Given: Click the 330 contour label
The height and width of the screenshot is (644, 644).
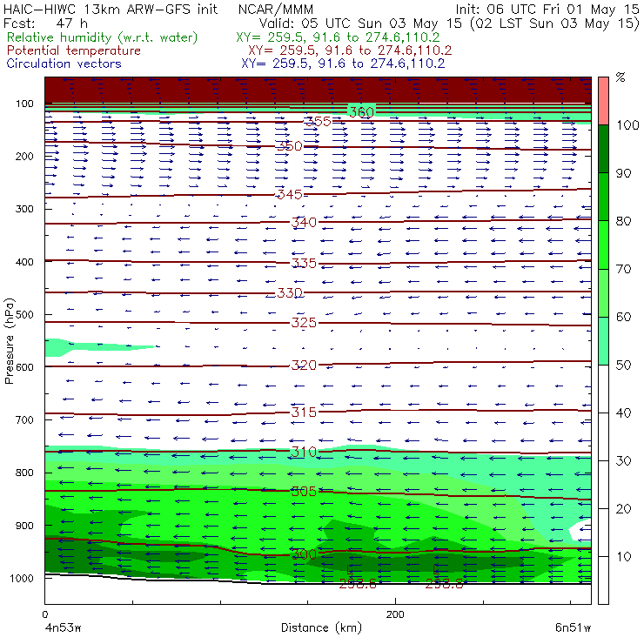Looking at the screenshot, I should (290, 292).
